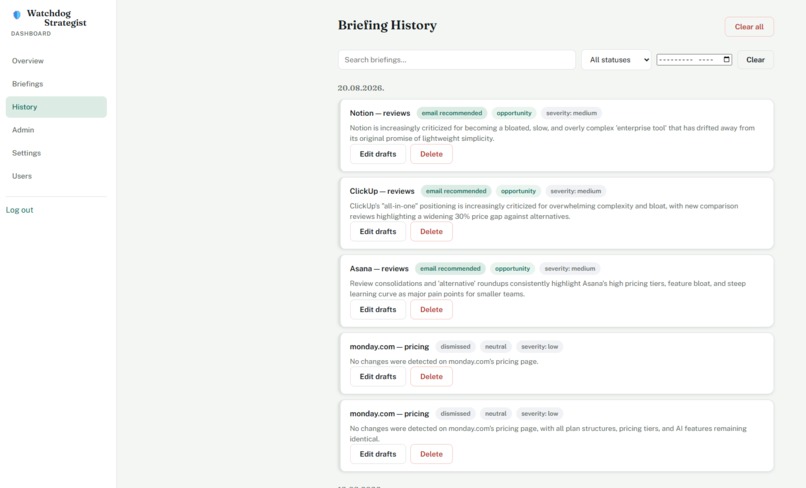Screen dimensions: 806x488
Task: Click the Clear all button
Action: click(x=749, y=27)
